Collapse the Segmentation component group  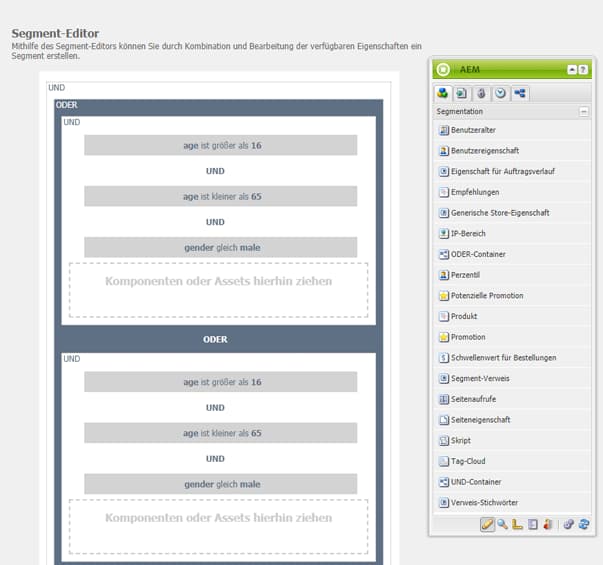[584, 112]
